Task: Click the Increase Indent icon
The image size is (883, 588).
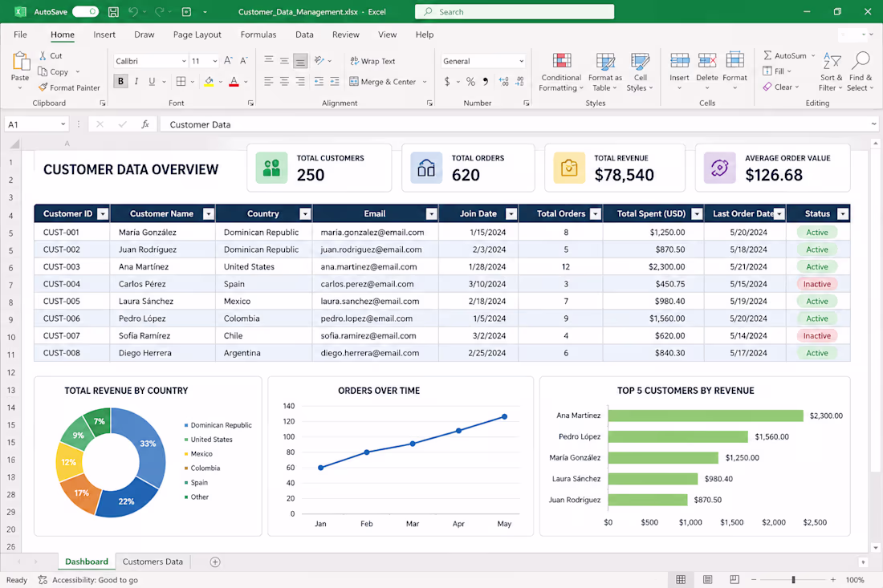Action: coord(335,82)
